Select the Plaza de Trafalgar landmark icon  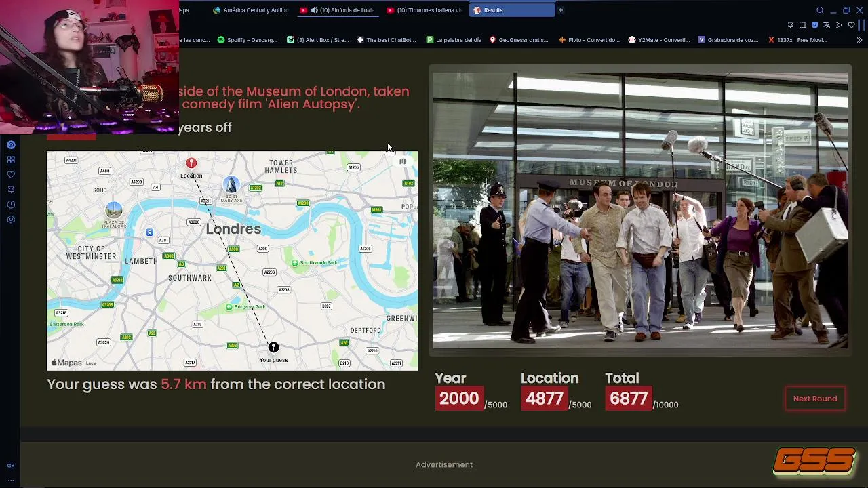pos(113,209)
